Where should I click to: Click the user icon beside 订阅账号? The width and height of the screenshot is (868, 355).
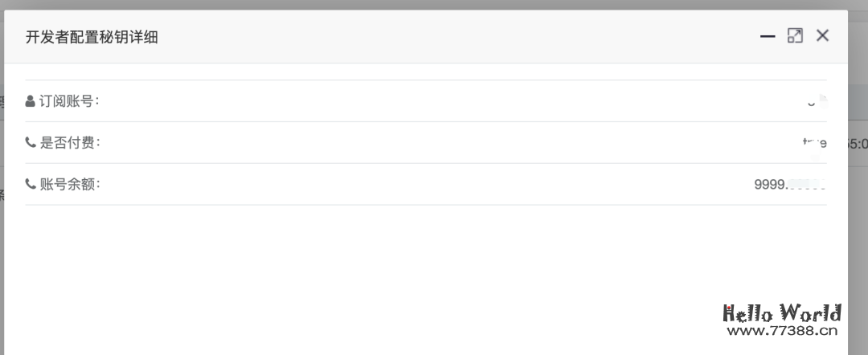click(x=31, y=101)
